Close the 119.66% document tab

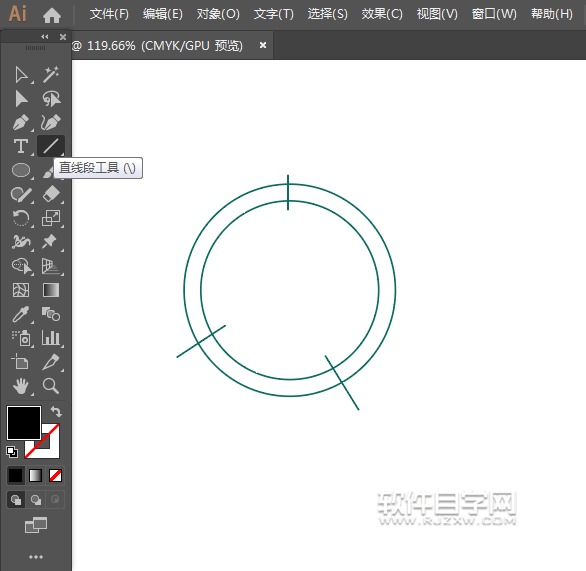[263, 45]
